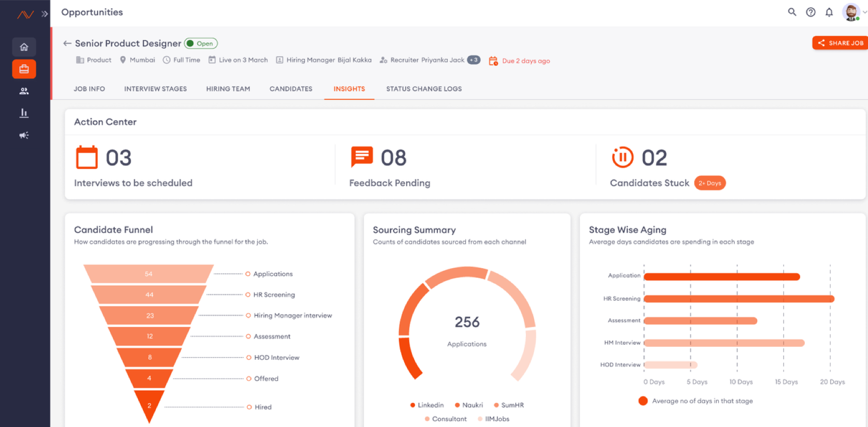Click the HR Screening funnel segment 44

click(149, 295)
